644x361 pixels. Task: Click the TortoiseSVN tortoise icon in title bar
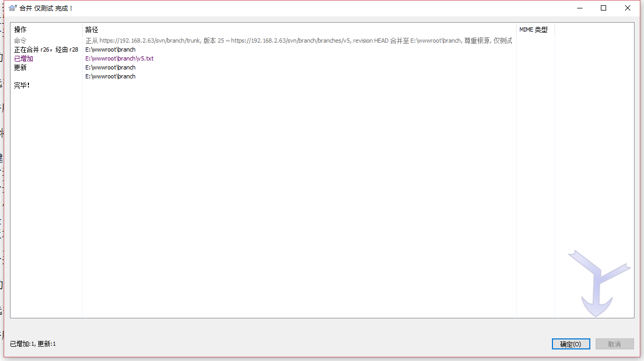click(x=13, y=8)
